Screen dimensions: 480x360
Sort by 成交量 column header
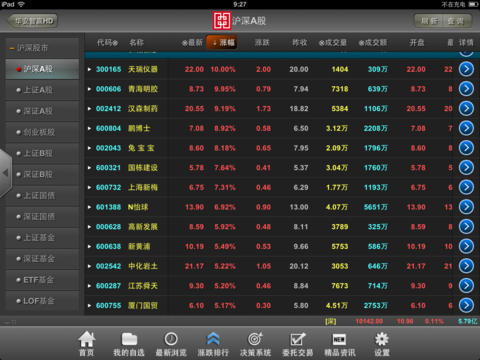pyautogui.click(x=332, y=43)
